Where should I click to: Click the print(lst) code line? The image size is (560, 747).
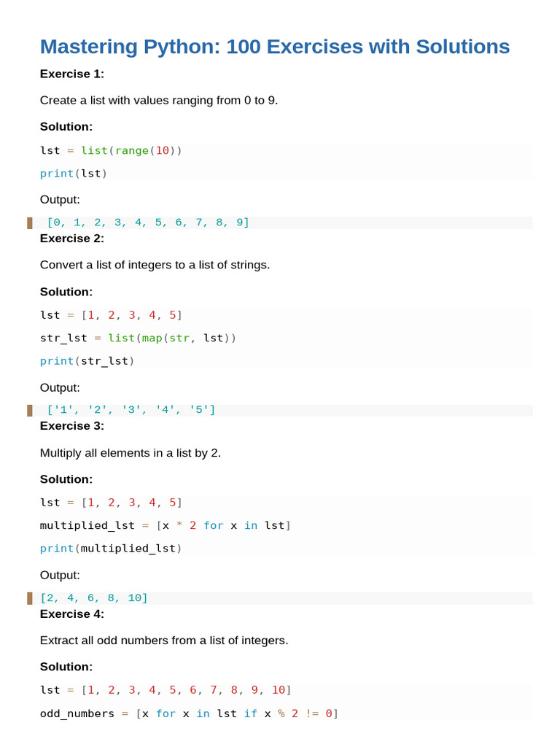74,174
